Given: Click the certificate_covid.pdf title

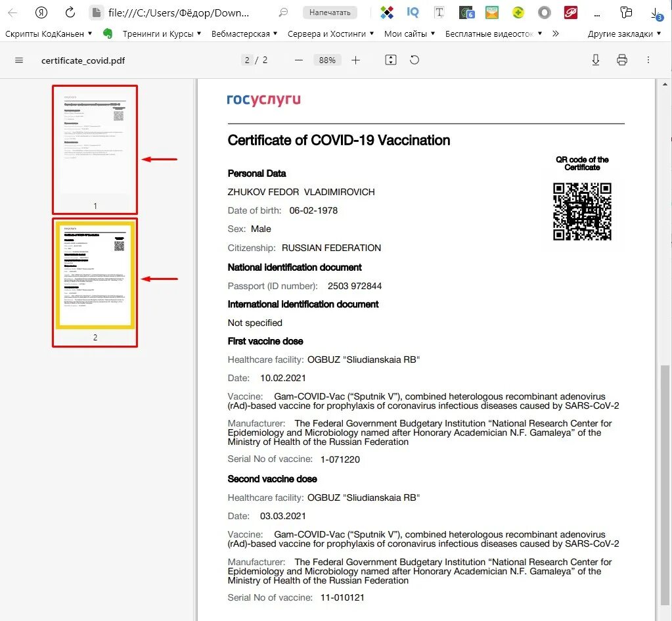Looking at the screenshot, I should coord(83,60).
